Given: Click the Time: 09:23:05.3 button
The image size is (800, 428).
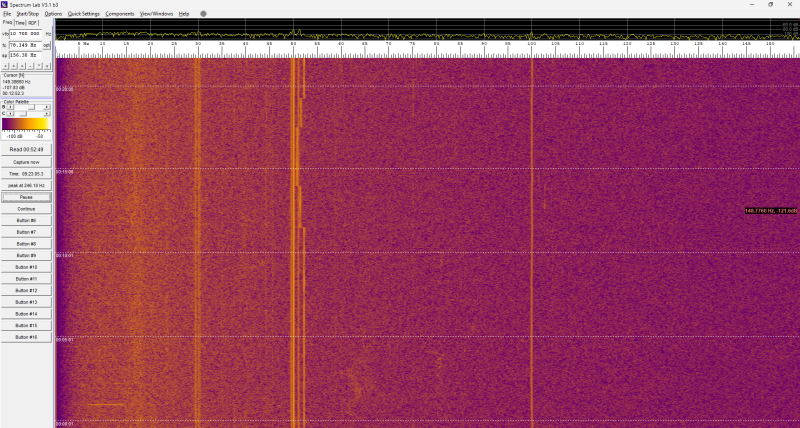Looking at the screenshot, I should pos(26,174).
